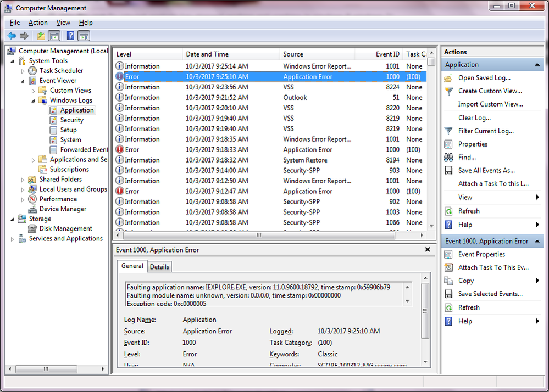Sort by the Source column header
Image resolution: width=549 pixels, height=392 pixels.
click(317, 54)
